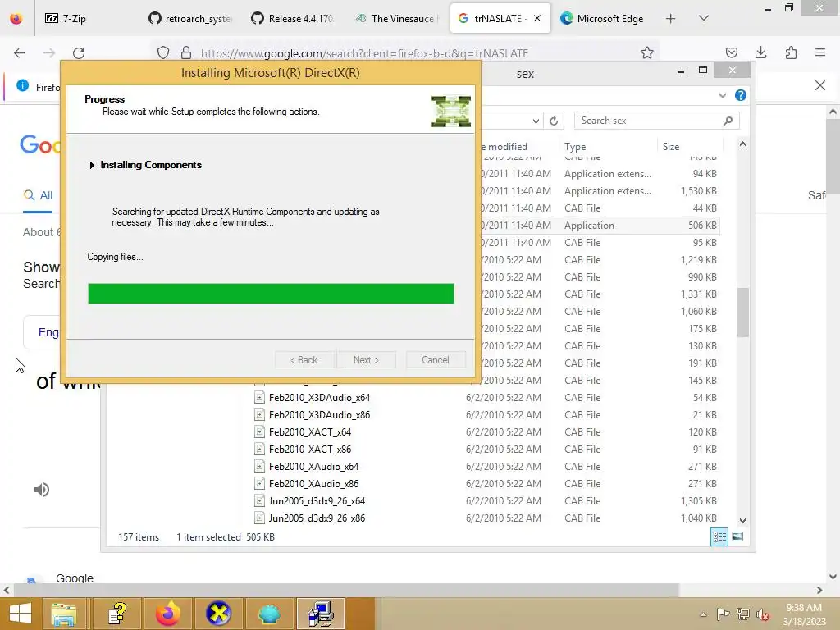
Task: Select file Jun2005_d3dx9_26_x86
Action: coord(317,518)
